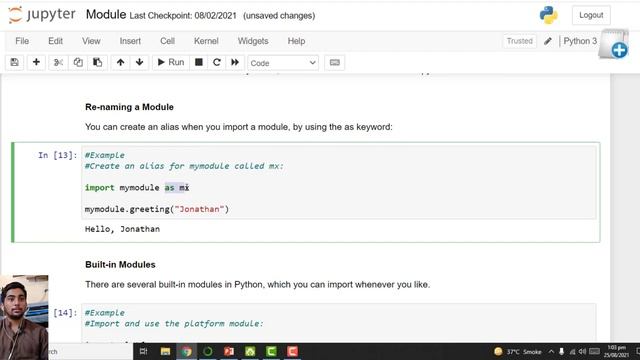Click the taskbar clock 1:03 pm
The height and width of the screenshot is (360, 640).
pos(616,351)
